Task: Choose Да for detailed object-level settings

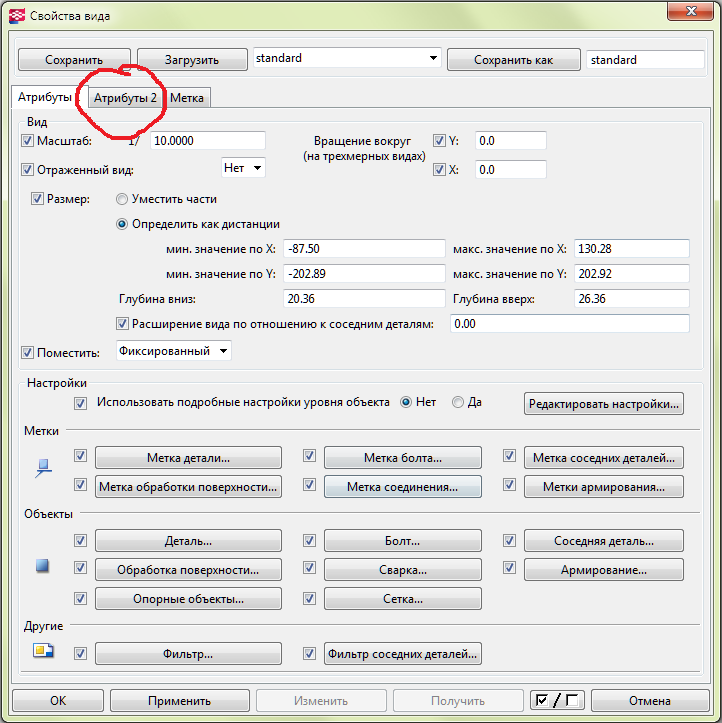Action: tap(458, 403)
